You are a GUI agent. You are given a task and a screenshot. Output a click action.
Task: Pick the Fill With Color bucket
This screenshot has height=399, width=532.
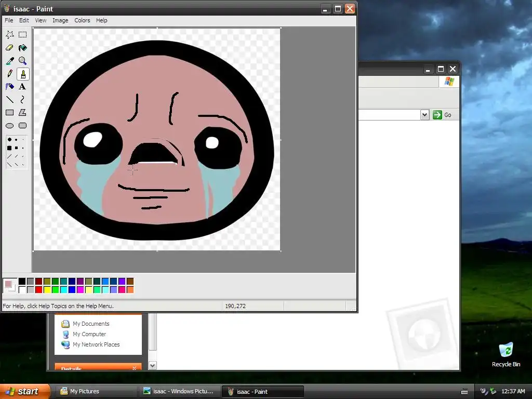point(23,48)
